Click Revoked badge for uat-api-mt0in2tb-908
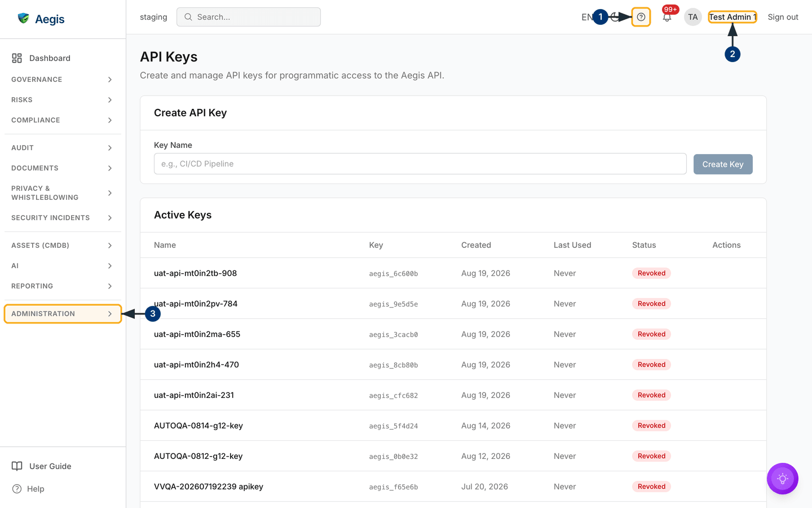The width and height of the screenshot is (812, 508). [x=651, y=273]
